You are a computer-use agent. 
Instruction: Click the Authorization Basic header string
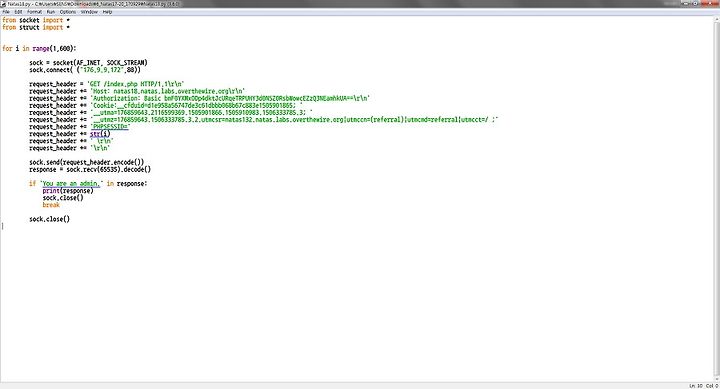(x=230, y=98)
